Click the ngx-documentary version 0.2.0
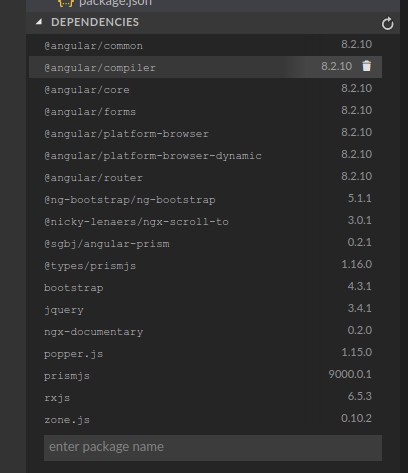The width and height of the screenshot is (408, 473). [x=360, y=330]
